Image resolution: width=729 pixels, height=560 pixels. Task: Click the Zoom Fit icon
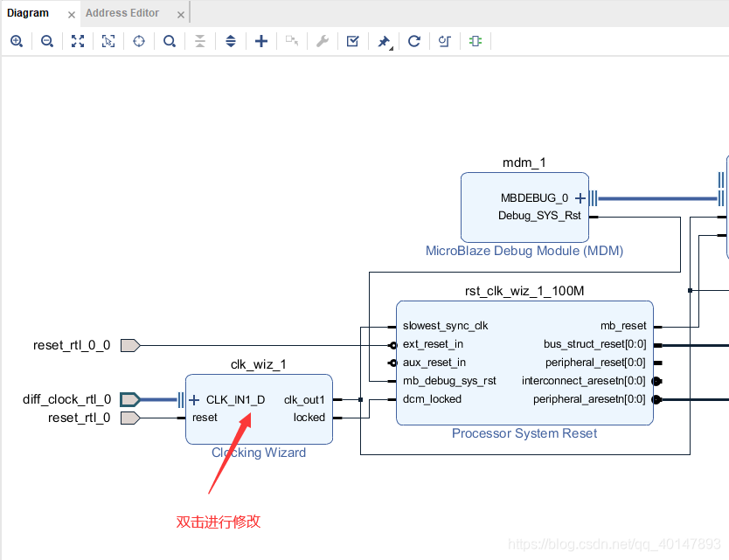pyautogui.click(x=78, y=41)
